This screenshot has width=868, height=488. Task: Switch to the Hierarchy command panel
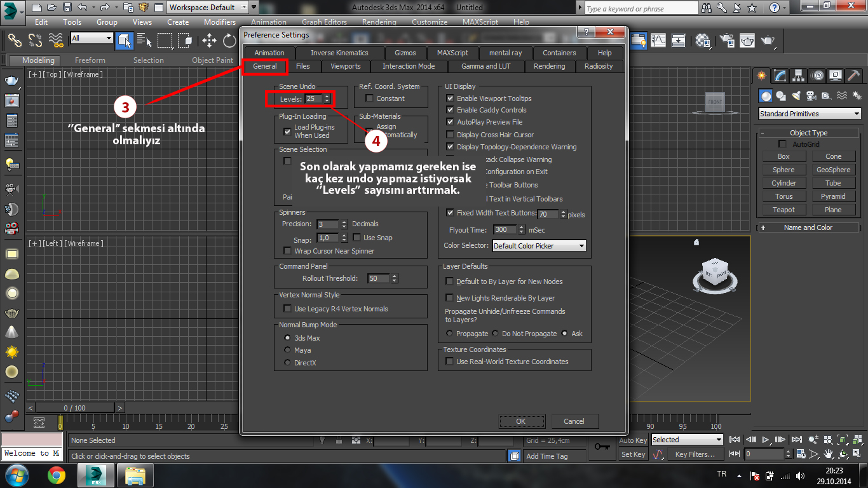point(799,76)
